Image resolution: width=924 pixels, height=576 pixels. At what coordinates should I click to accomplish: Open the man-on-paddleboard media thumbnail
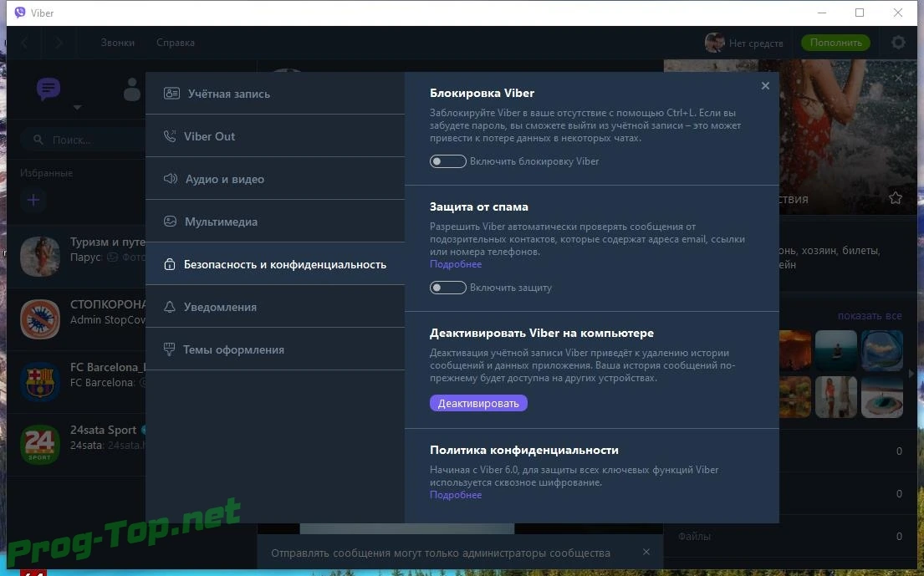coord(835,350)
